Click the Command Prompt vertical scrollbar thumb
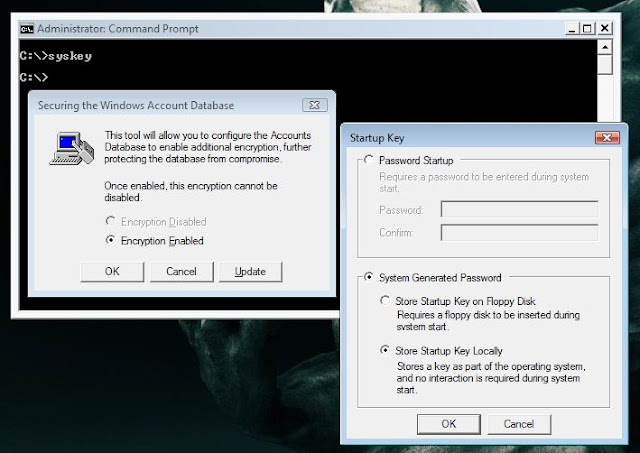 coord(605,64)
